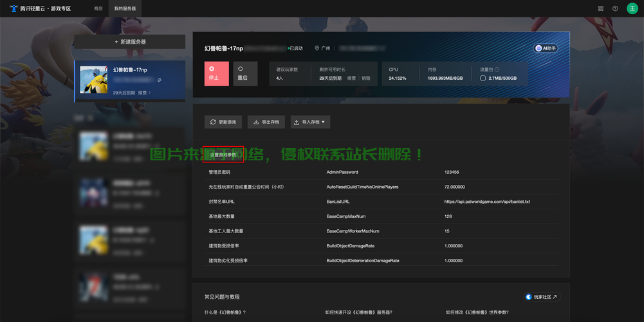Click the 29天后到期 text in details panel
644x322 pixels.
pyautogui.click(x=331, y=78)
